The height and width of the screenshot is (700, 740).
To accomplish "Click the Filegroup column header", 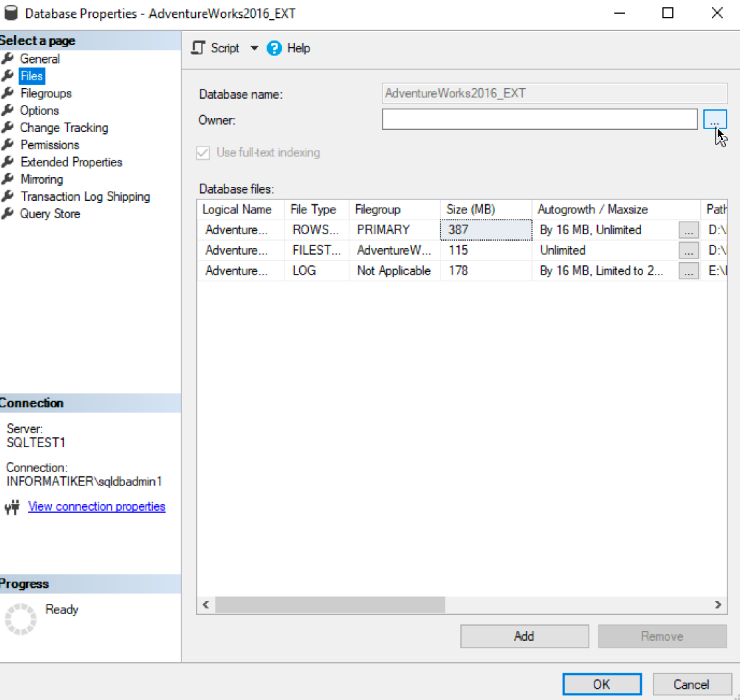I will click(395, 210).
